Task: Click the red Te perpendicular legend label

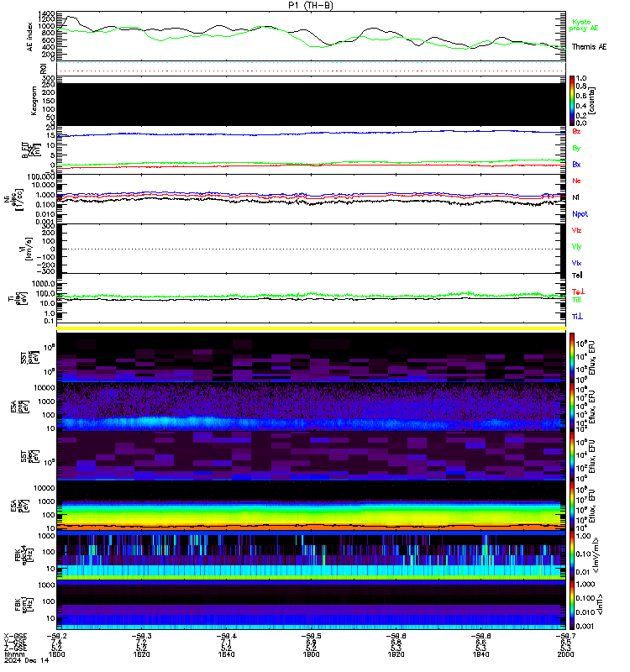Action: point(579,291)
